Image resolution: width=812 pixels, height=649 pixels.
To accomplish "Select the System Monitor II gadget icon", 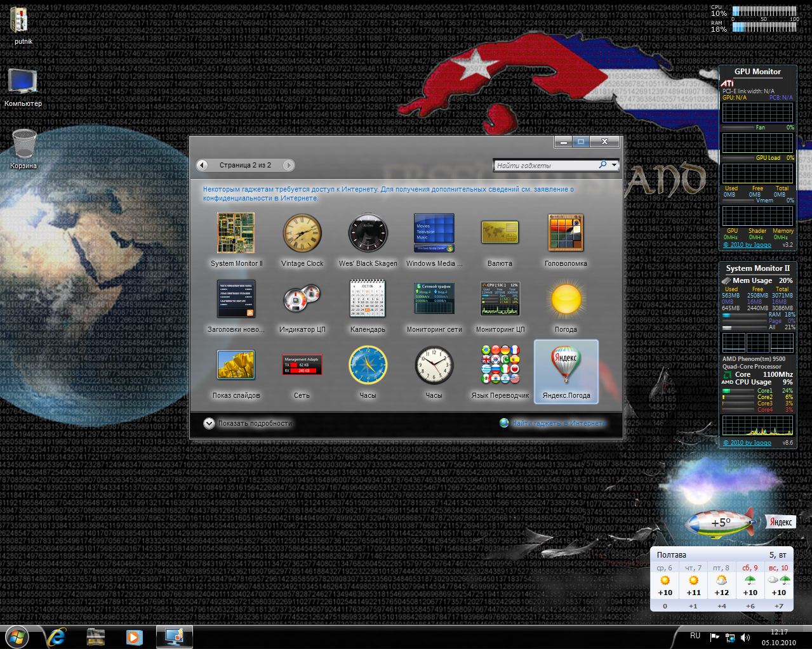I will 236,233.
